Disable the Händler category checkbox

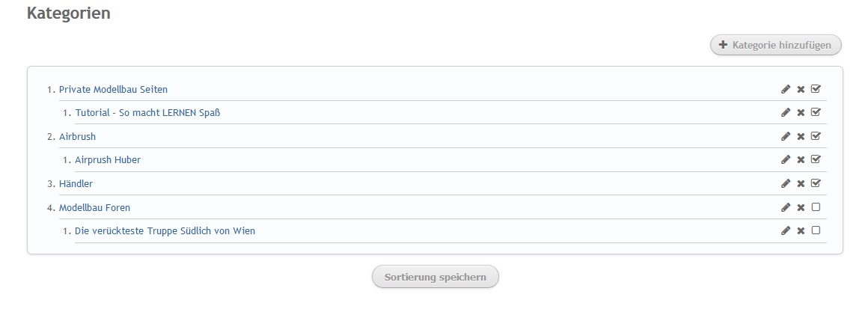(x=816, y=183)
